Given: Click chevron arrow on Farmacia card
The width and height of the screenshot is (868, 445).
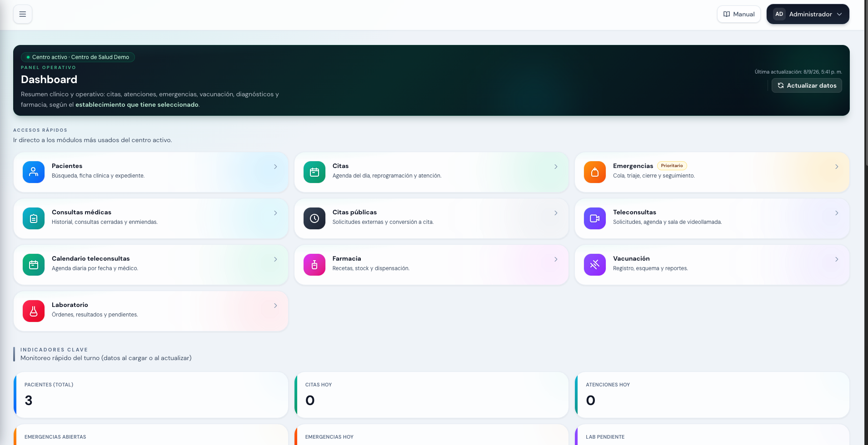Looking at the screenshot, I should click(x=556, y=259).
